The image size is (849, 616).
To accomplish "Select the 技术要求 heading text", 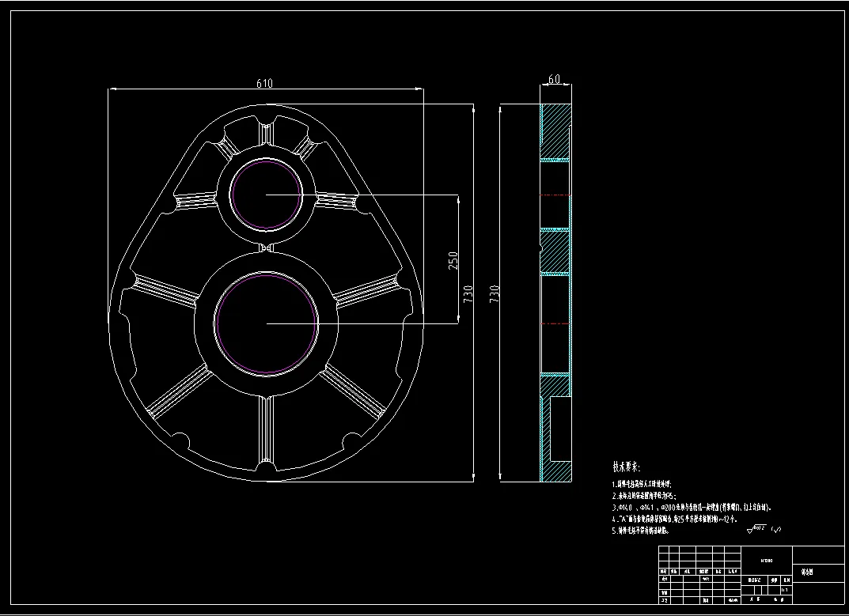I will [627, 467].
